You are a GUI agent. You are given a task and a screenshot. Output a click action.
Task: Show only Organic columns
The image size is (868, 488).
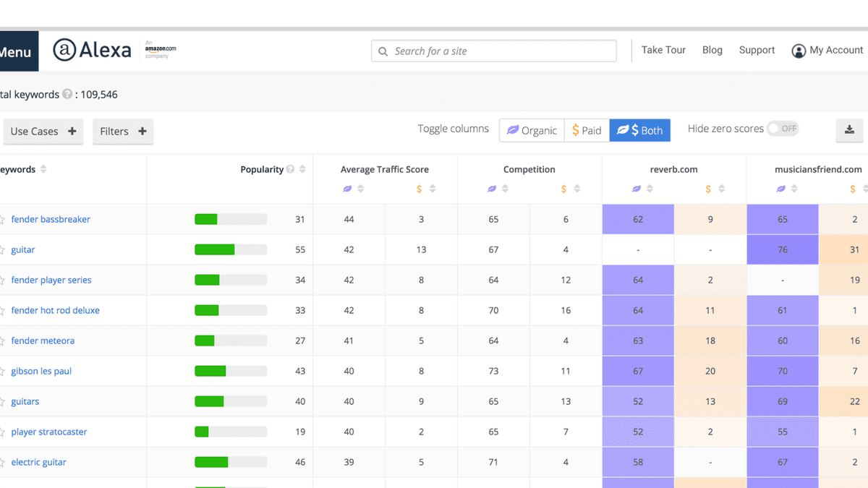pos(532,130)
